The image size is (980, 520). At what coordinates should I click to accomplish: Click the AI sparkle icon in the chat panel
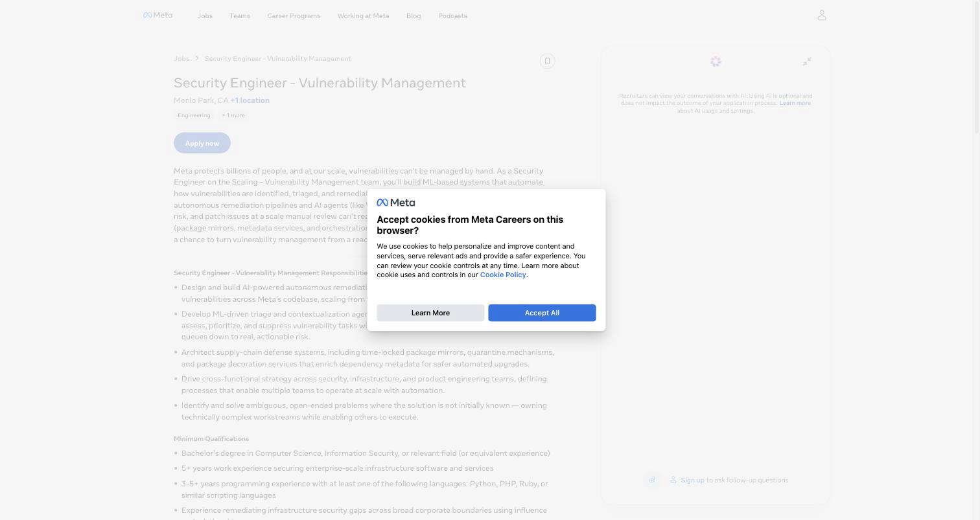click(x=716, y=62)
